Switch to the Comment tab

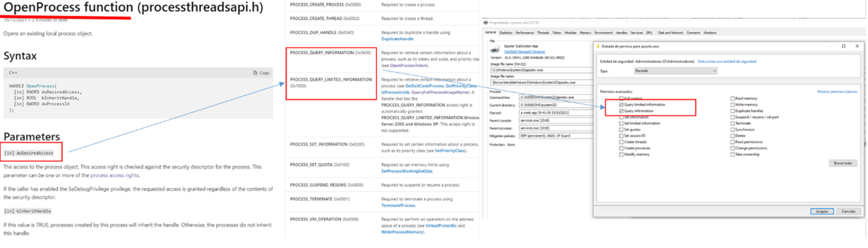[x=693, y=33]
